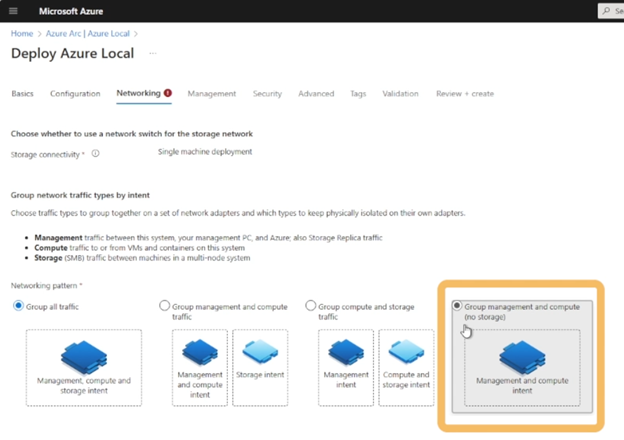Click the 'Compute and storage intent' caption
The width and height of the screenshot is (624, 440).
pos(406,380)
